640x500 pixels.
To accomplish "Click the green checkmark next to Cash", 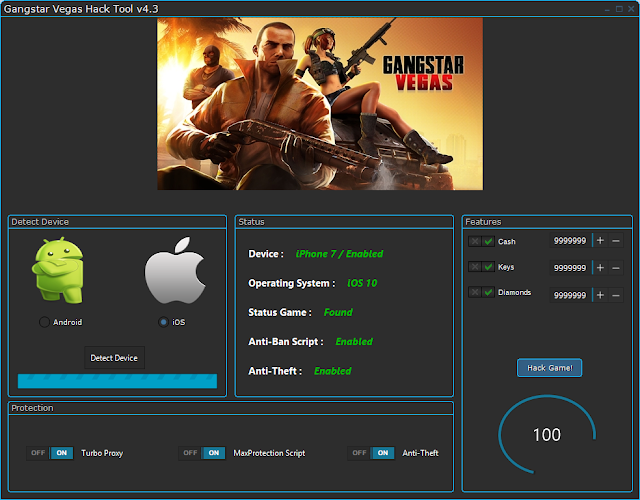I will (488, 241).
